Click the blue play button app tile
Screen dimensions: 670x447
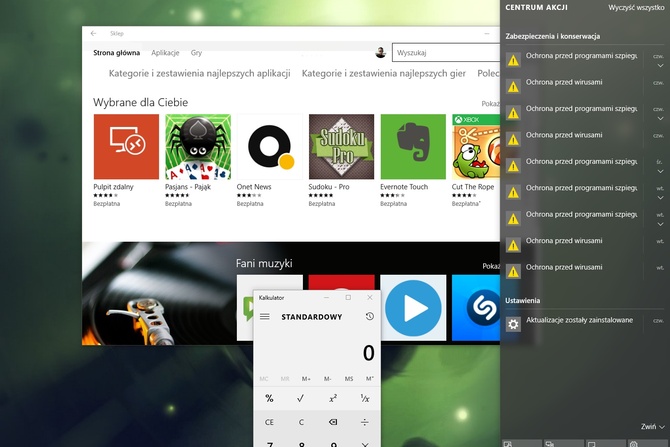[413, 307]
